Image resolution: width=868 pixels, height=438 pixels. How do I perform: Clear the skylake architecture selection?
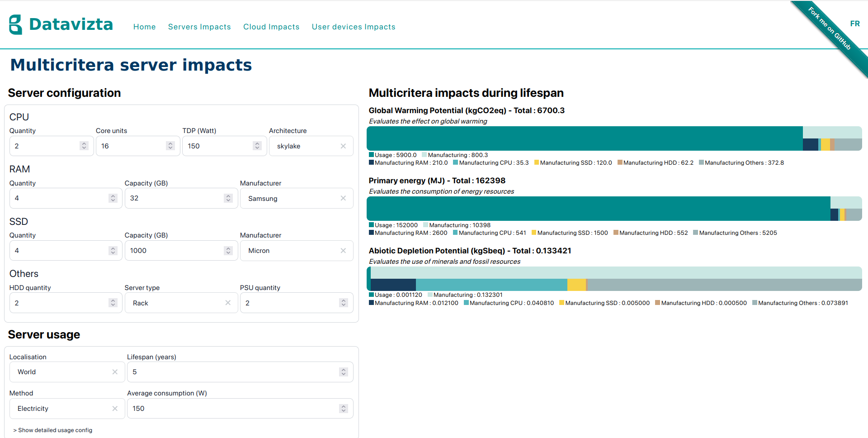pos(343,146)
